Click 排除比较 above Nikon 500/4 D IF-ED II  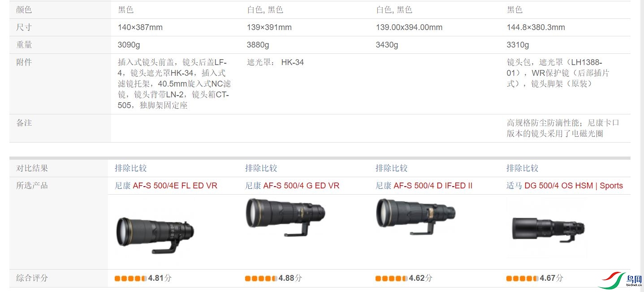[x=392, y=168]
